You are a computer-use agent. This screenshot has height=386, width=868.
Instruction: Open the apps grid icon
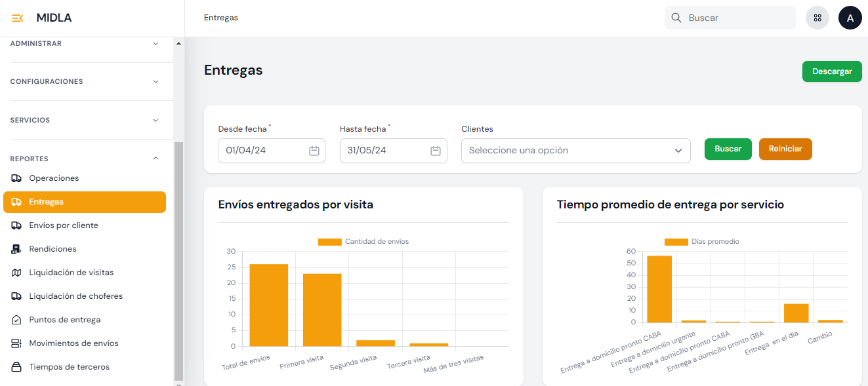click(x=817, y=18)
